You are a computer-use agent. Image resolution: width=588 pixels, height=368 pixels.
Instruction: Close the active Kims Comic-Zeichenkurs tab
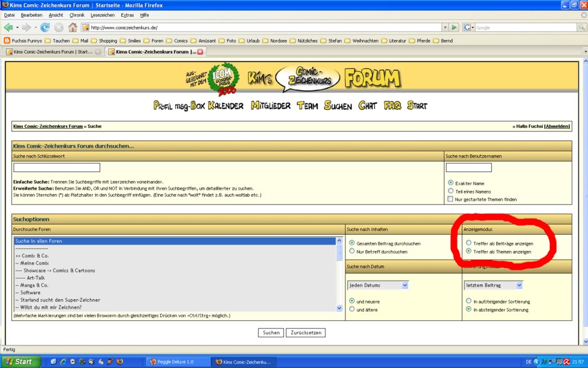click(x=200, y=52)
